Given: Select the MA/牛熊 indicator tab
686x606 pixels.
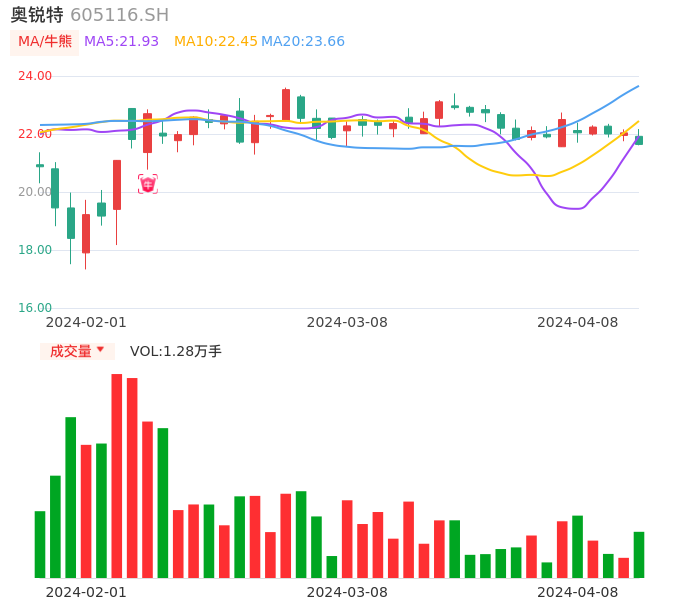Looking at the screenshot, I should click(44, 42).
